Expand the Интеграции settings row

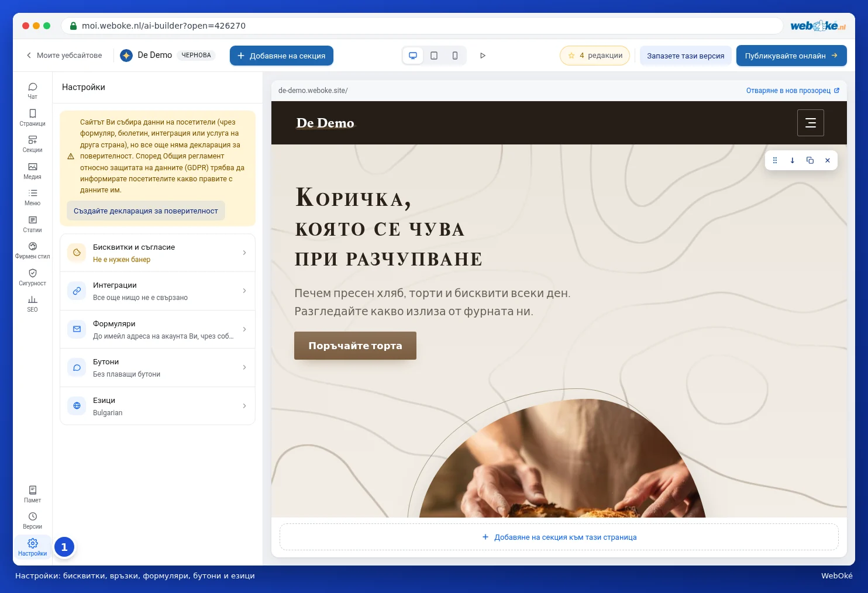(158, 291)
